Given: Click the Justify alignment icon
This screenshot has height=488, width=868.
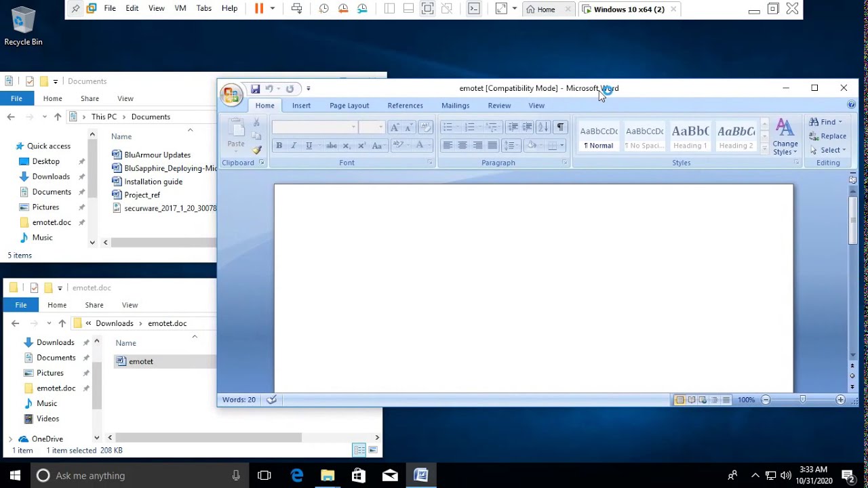Looking at the screenshot, I should pyautogui.click(x=492, y=146).
